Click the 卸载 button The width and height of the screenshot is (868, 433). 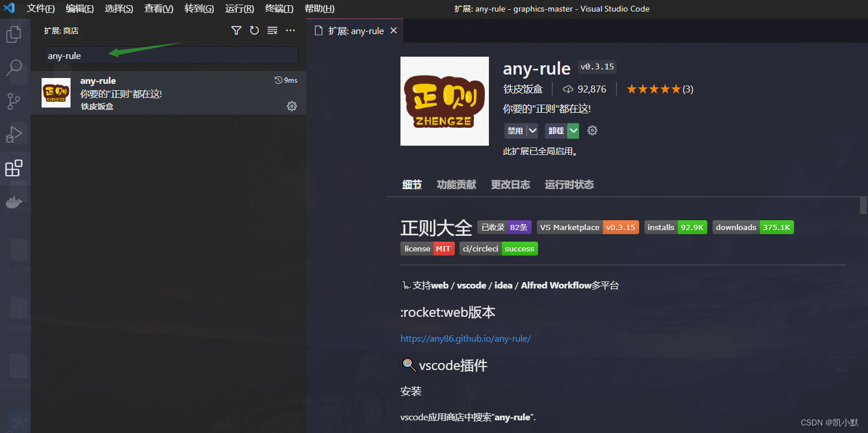[556, 131]
